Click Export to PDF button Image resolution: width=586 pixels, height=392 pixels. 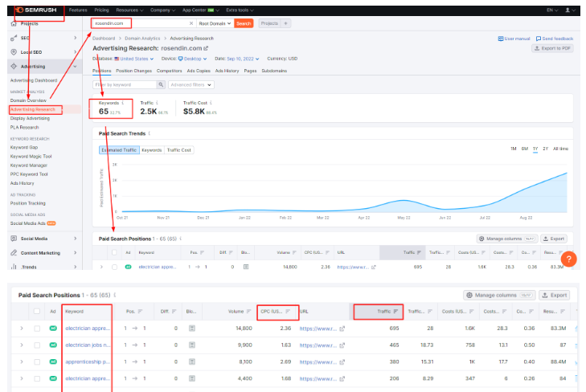coord(552,48)
